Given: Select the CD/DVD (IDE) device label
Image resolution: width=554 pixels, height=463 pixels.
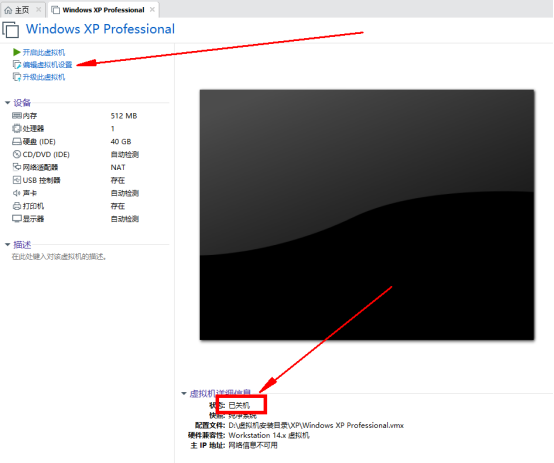Looking at the screenshot, I should (x=46, y=154).
